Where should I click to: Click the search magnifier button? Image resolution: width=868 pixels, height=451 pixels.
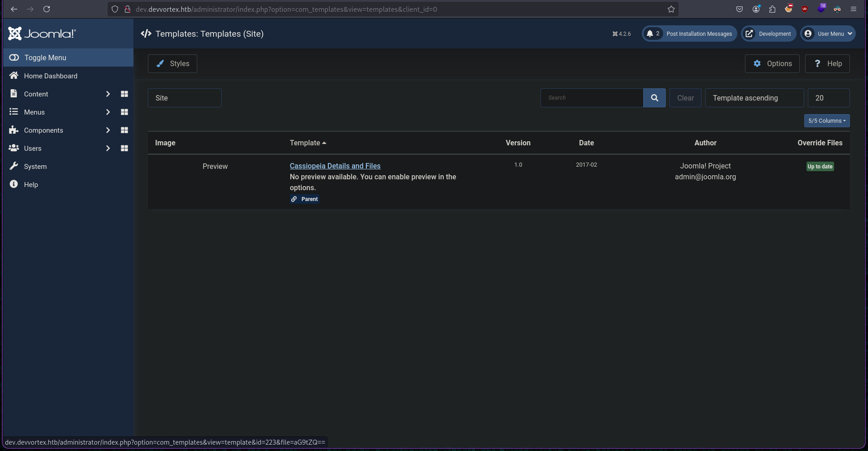point(655,98)
